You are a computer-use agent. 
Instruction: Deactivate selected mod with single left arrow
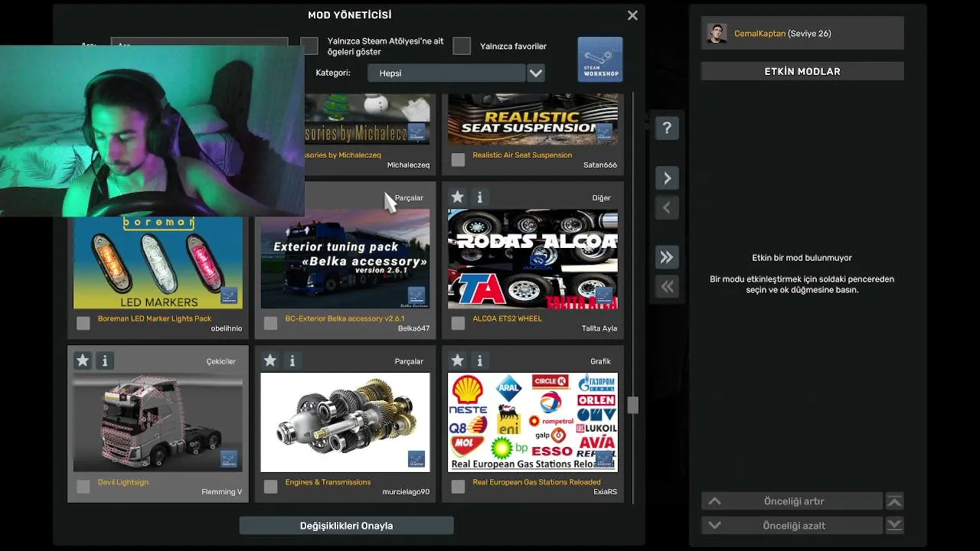click(667, 207)
